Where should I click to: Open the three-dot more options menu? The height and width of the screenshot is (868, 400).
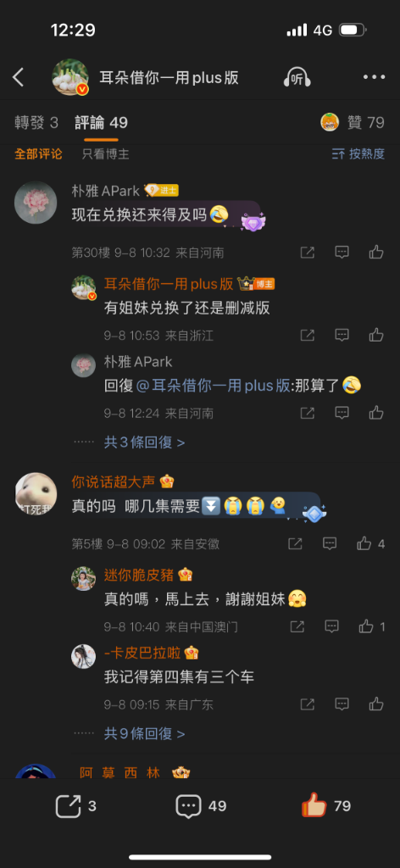point(374,77)
